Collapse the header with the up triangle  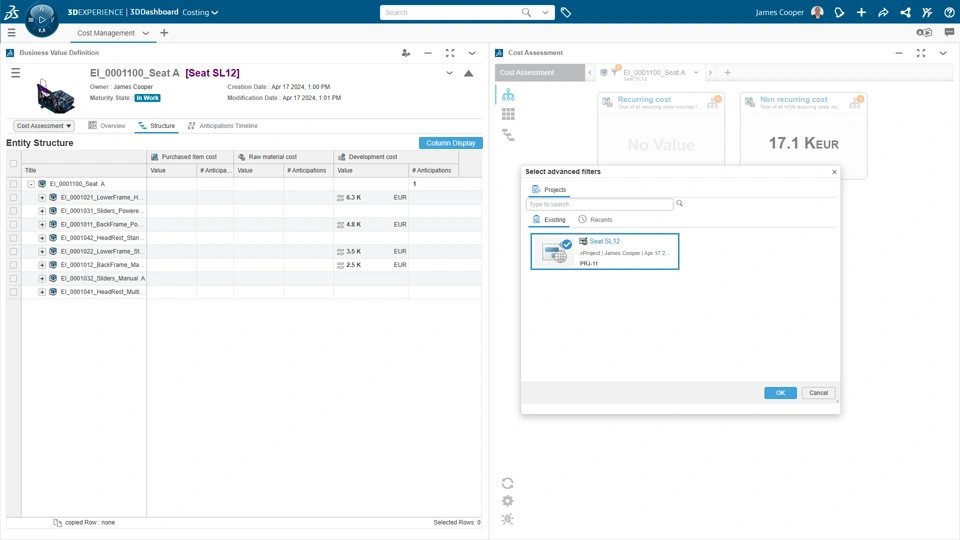[468, 73]
